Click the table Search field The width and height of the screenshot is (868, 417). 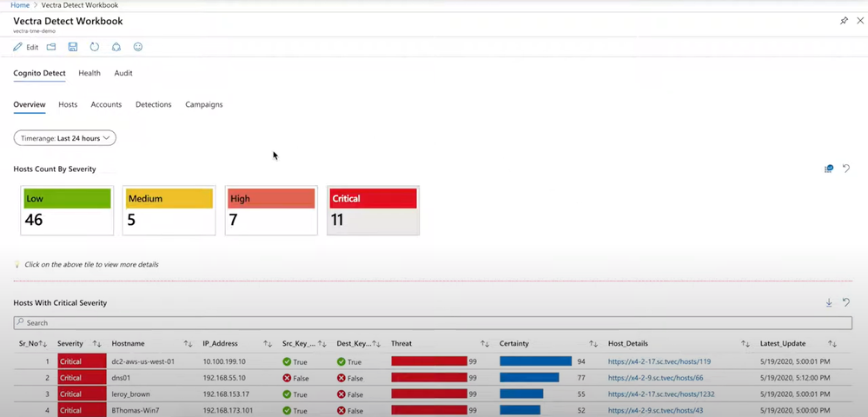click(x=433, y=323)
